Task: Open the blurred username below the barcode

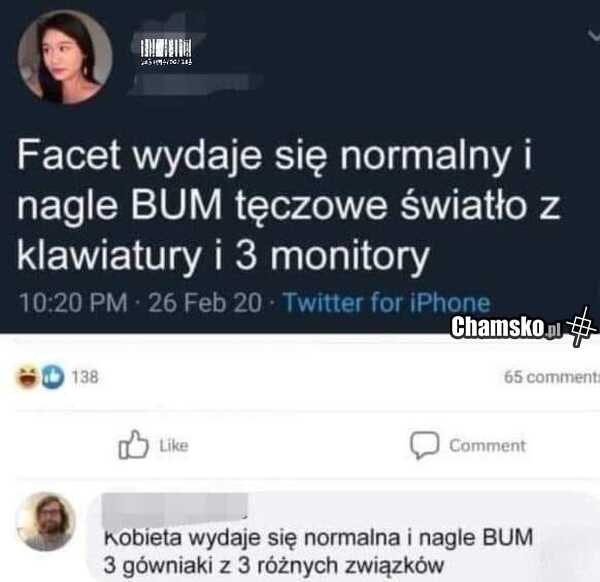Action: point(195,83)
